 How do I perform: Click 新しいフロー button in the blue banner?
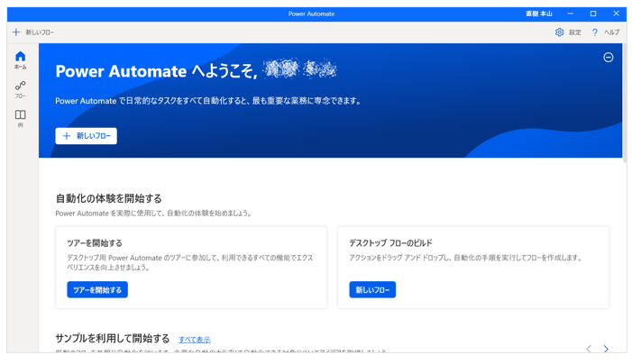click(x=87, y=136)
